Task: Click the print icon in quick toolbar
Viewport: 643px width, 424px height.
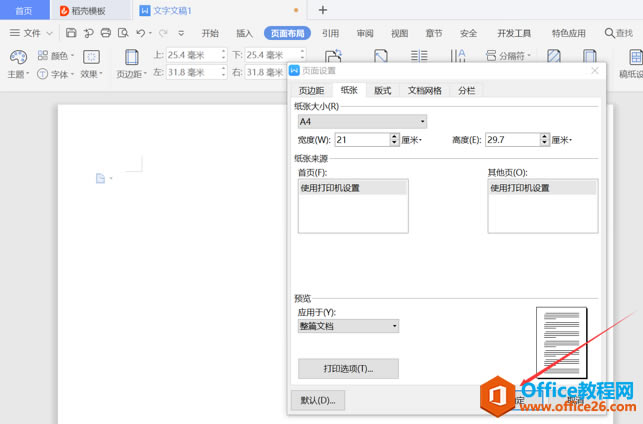Action: click(x=105, y=33)
